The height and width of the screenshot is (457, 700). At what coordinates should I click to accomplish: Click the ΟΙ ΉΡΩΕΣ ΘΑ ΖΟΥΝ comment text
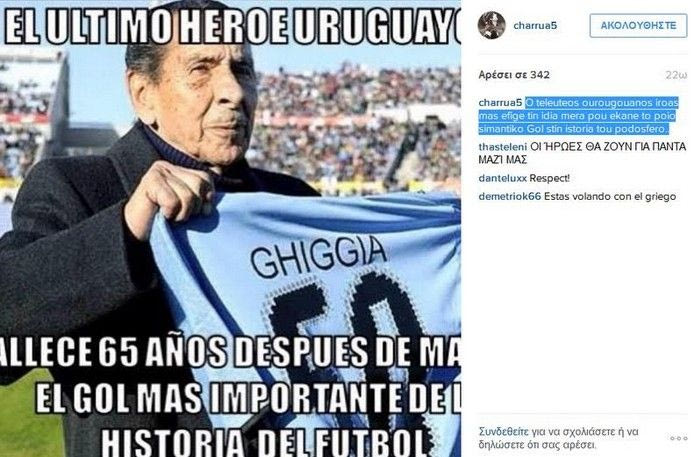(583, 153)
